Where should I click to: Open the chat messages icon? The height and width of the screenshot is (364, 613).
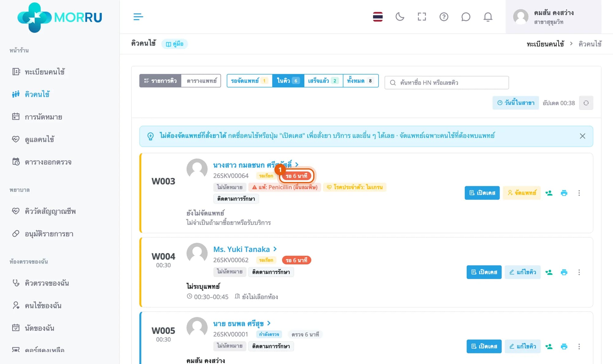coord(466,17)
